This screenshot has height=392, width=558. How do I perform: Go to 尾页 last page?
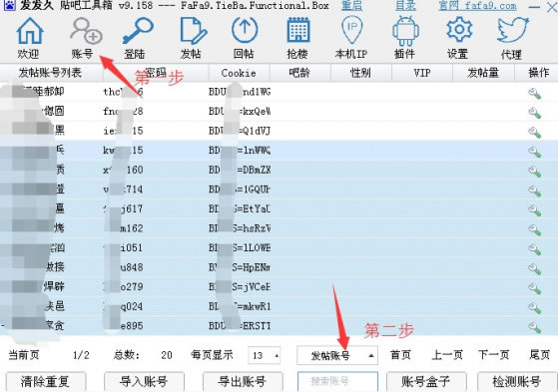(539, 355)
